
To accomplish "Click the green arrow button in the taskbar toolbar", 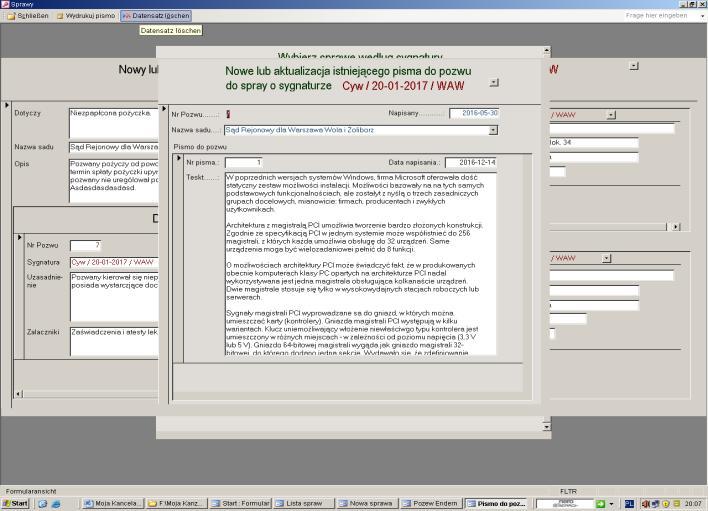I will (600, 504).
